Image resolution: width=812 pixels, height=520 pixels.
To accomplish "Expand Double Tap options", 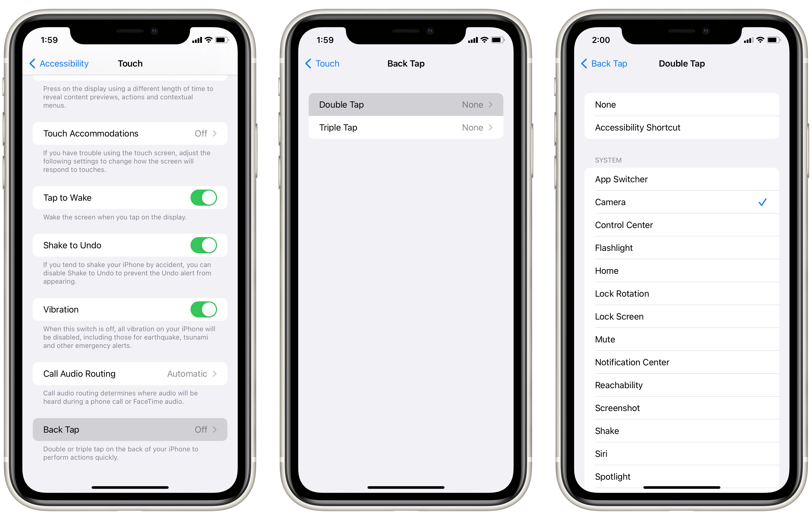I will (405, 105).
